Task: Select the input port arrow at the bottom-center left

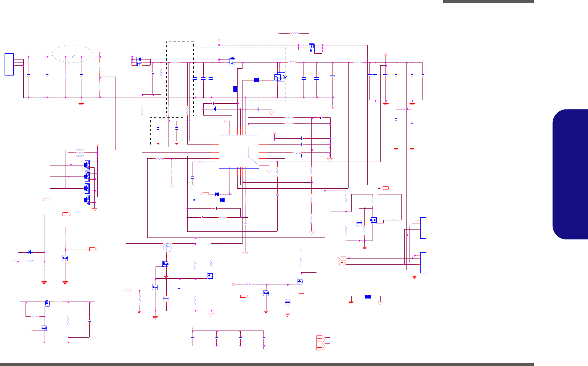Action: point(128,291)
